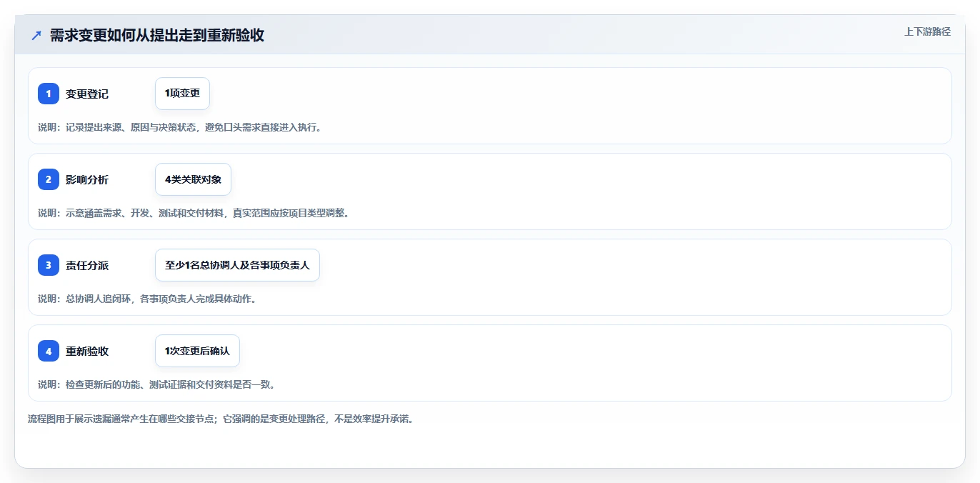Select the 重新验收 step label

point(87,351)
